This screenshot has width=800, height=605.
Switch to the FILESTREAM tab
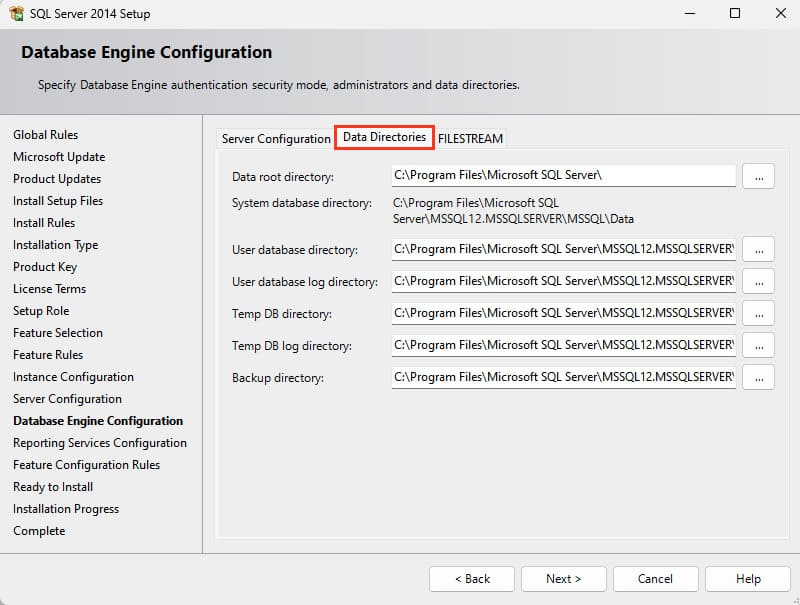tap(471, 139)
